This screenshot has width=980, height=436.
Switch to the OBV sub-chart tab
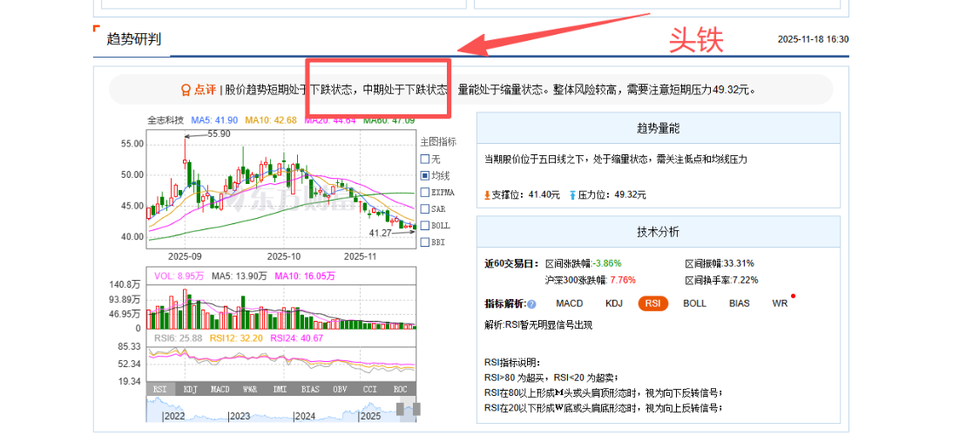(341, 389)
